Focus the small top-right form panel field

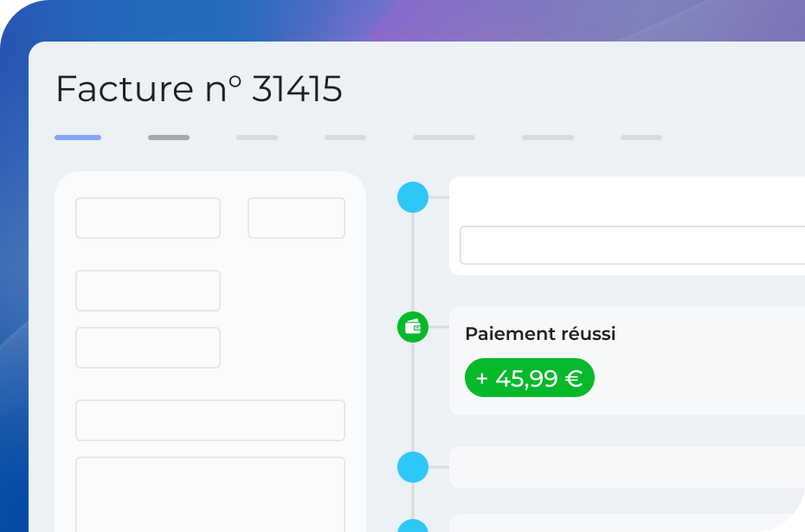(x=297, y=218)
